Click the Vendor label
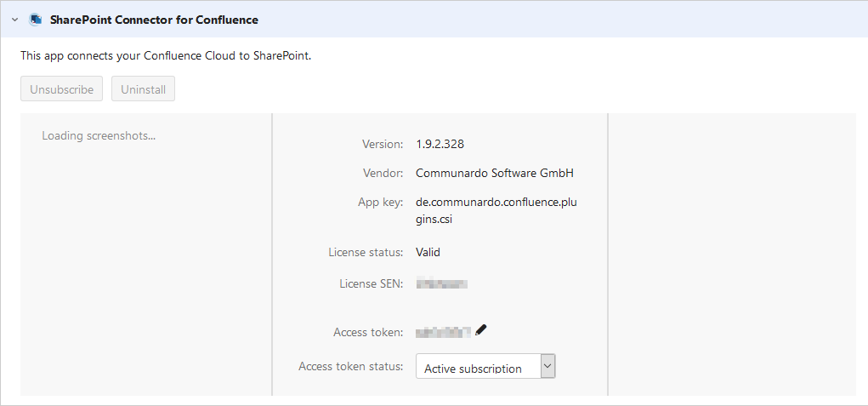Screen dimensions: 868x406 pos(383,173)
